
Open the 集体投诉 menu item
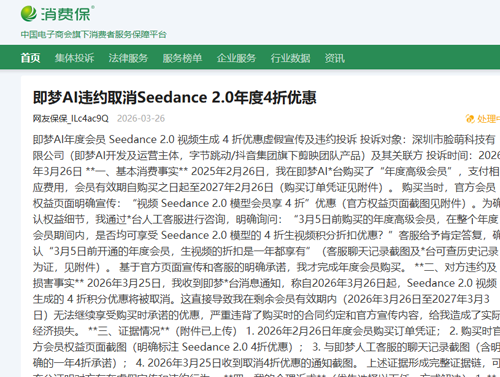coord(74,58)
